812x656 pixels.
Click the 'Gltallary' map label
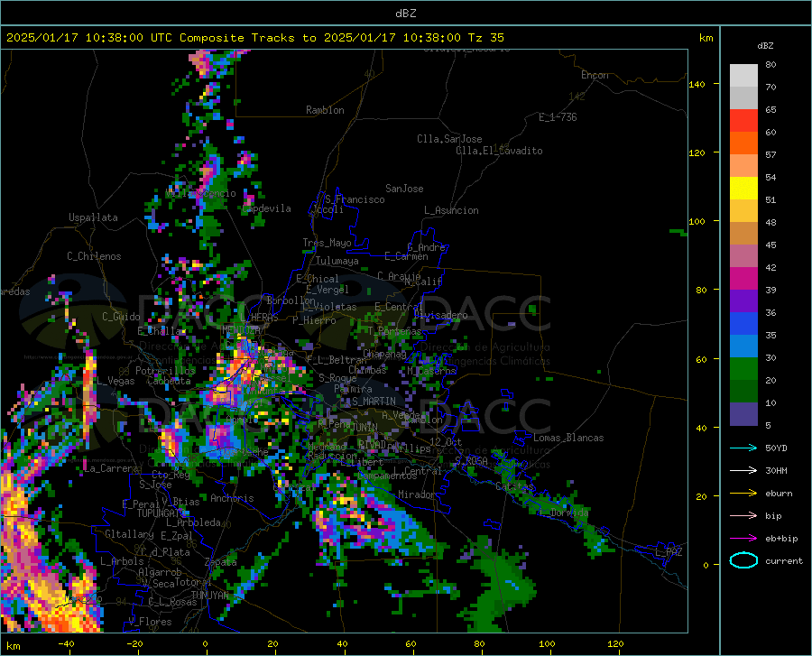129,534
